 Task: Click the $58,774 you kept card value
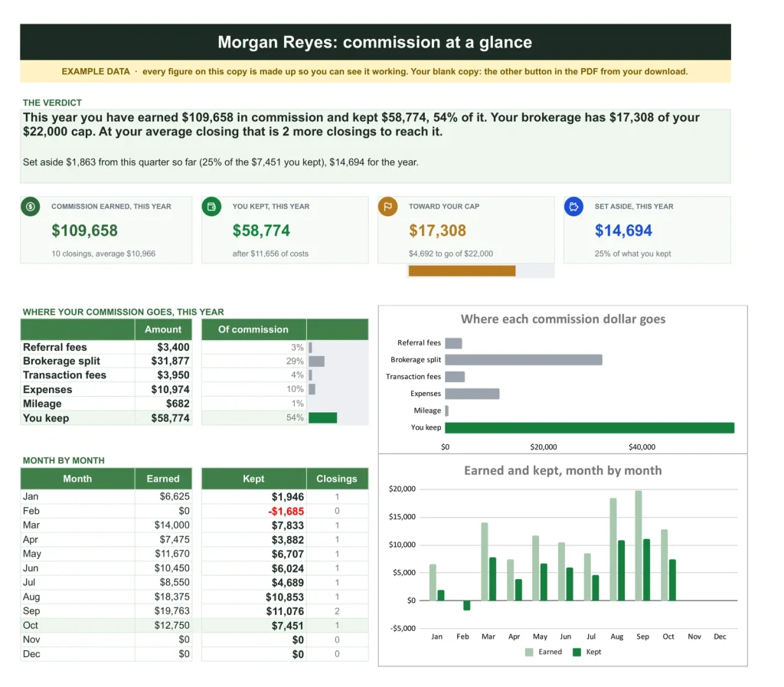coord(261,231)
